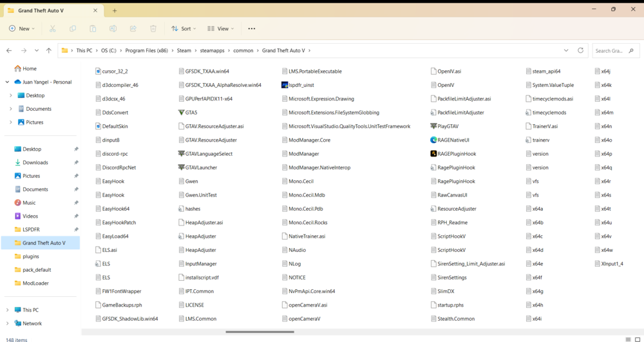Image resolution: width=644 pixels, height=342 pixels.
Task: Add a new tab with plus button
Action: point(115,11)
